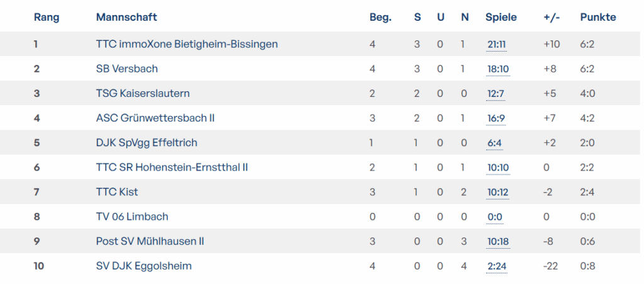Click the Rang column header
Screen dimensions: 644x284
click(47, 17)
